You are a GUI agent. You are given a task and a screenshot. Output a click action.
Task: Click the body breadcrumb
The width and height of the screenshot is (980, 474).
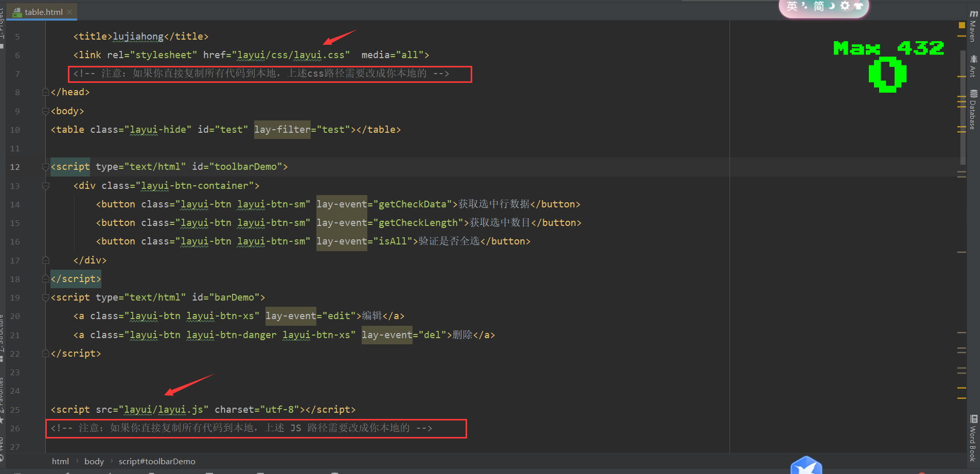(x=94, y=461)
